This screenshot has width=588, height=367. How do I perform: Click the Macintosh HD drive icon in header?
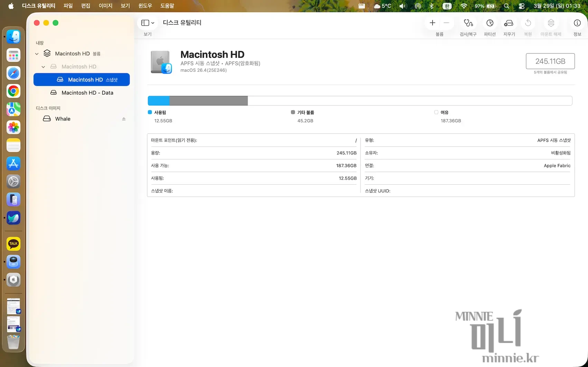[161, 62]
